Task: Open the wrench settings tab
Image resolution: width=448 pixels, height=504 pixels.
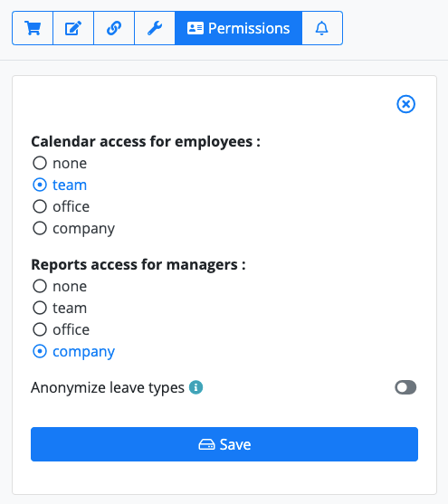Action: click(x=155, y=28)
